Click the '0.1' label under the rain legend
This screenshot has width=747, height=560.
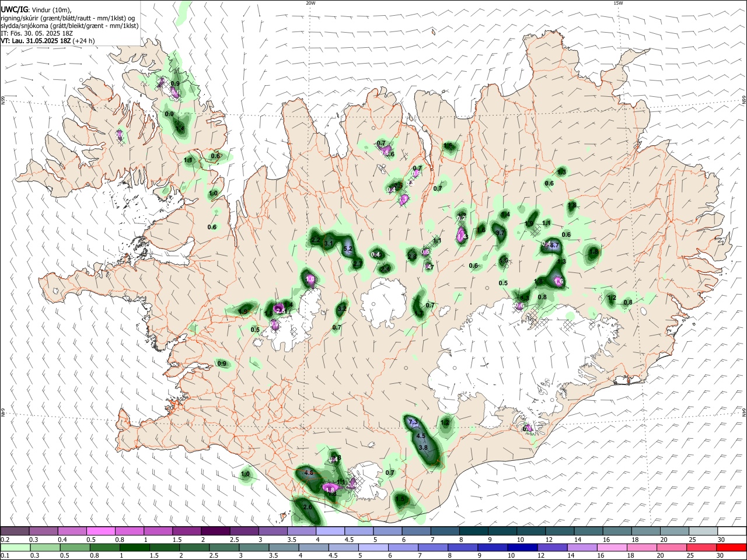(x=5, y=556)
